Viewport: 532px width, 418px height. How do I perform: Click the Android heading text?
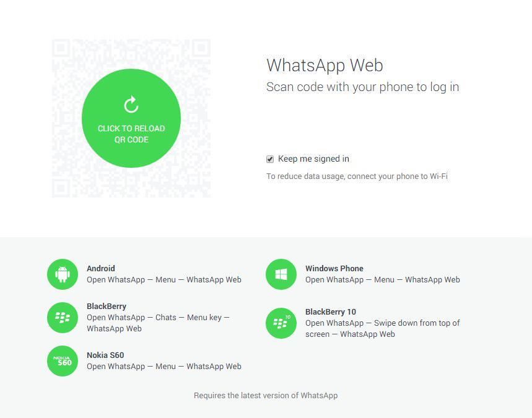(101, 268)
